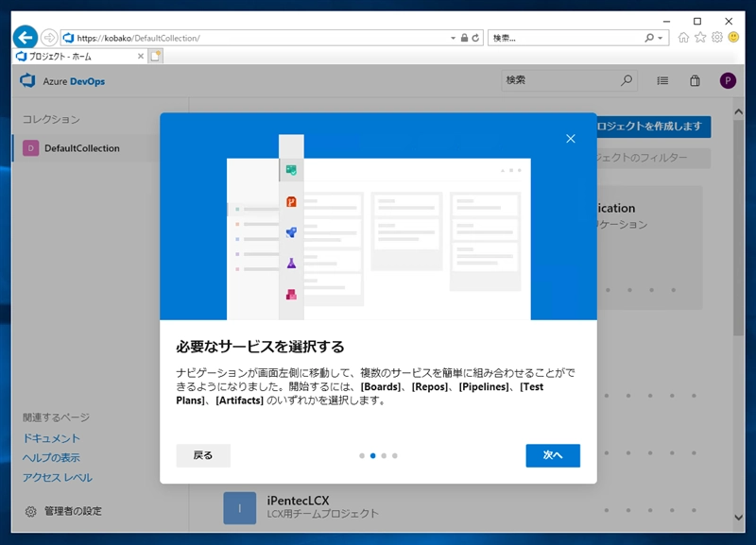Viewport: 756px width, 545px height.
Task: Open the address bar dropdown arrow
Action: tap(453, 38)
